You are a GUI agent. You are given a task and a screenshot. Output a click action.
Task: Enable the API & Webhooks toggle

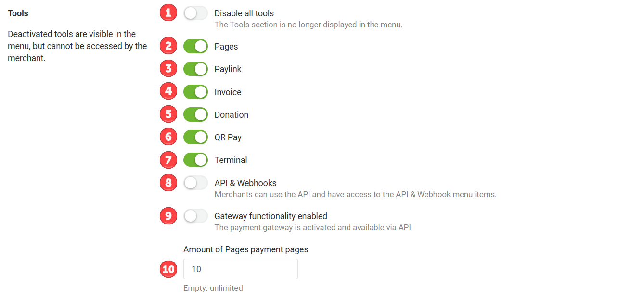[x=195, y=183]
